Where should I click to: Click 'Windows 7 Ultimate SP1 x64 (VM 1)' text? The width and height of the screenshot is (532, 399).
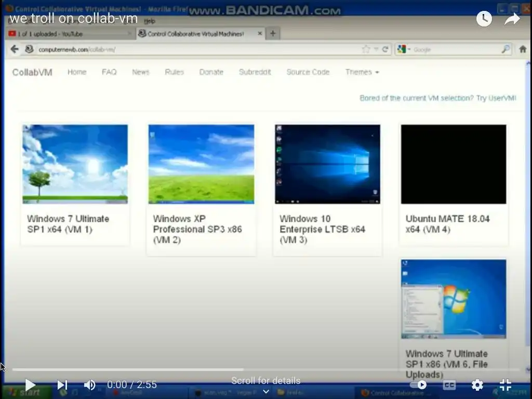tap(68, 224)
